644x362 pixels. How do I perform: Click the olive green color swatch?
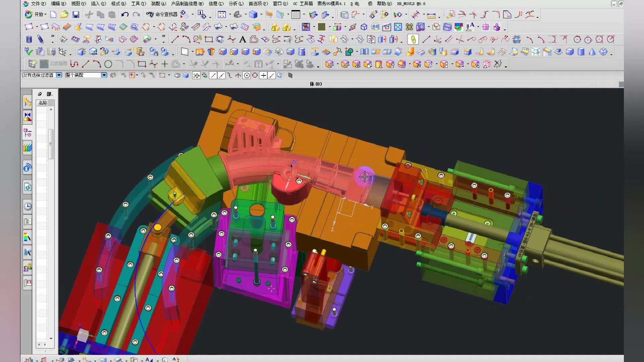(x=322, y=27)
